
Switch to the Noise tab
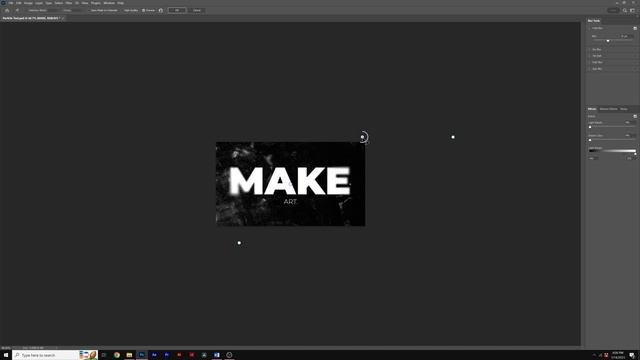click(x=624, y=109)
